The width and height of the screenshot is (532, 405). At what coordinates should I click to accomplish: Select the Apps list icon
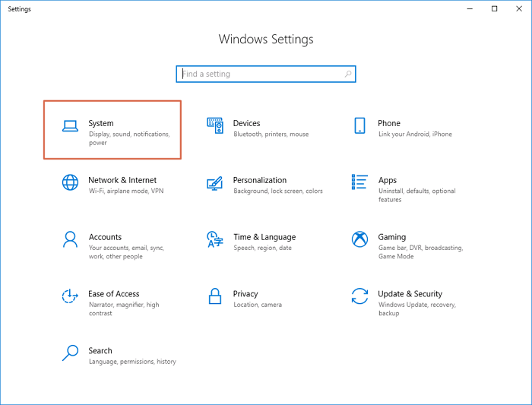(359, 182)
